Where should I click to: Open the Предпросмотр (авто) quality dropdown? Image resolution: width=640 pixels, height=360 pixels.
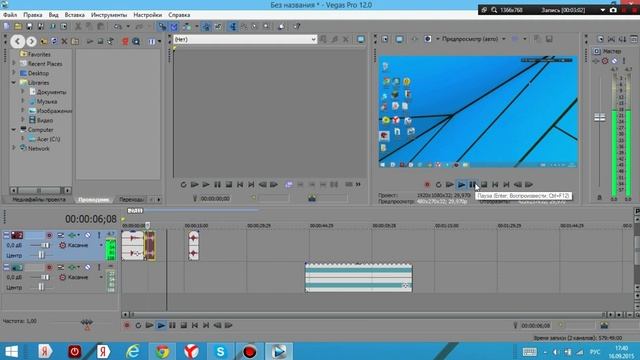[473, 39]
